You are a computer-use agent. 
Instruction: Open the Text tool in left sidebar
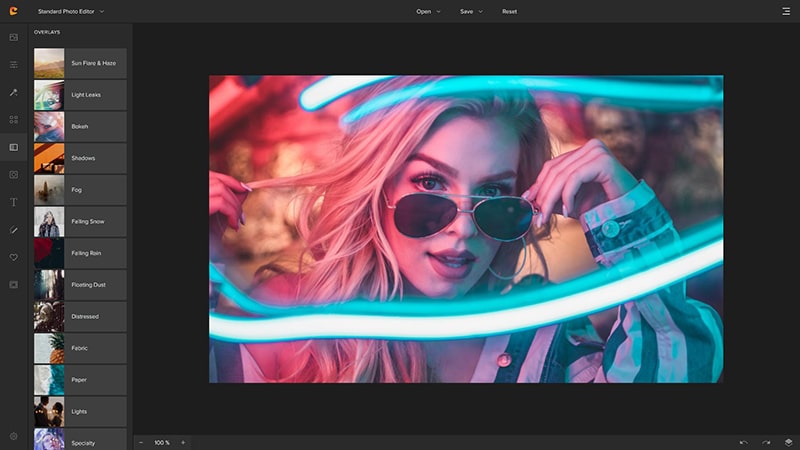pos(14,202)
